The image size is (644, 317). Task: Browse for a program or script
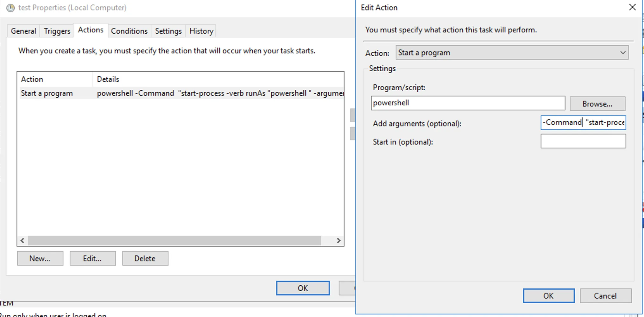click(x=597, y=104)
